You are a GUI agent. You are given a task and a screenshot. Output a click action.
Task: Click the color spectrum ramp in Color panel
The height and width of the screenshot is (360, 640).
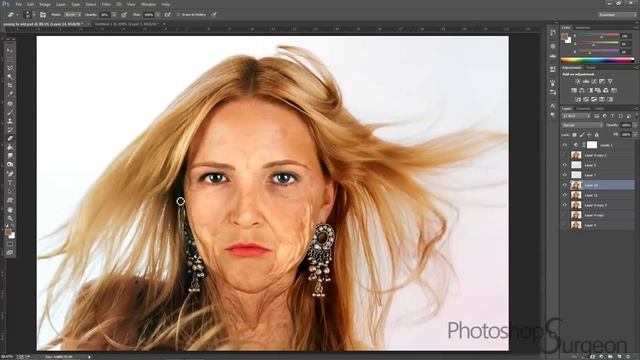click(x=598, y=60)
